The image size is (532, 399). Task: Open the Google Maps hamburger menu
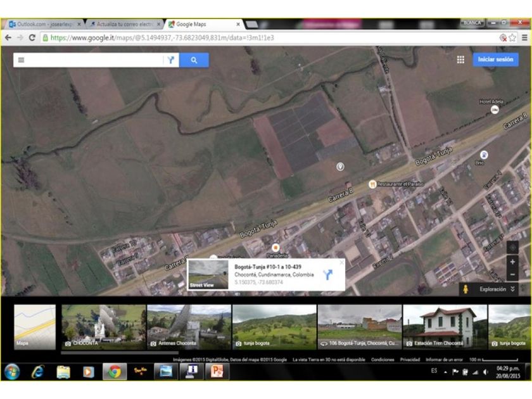[x=21, y=60]
